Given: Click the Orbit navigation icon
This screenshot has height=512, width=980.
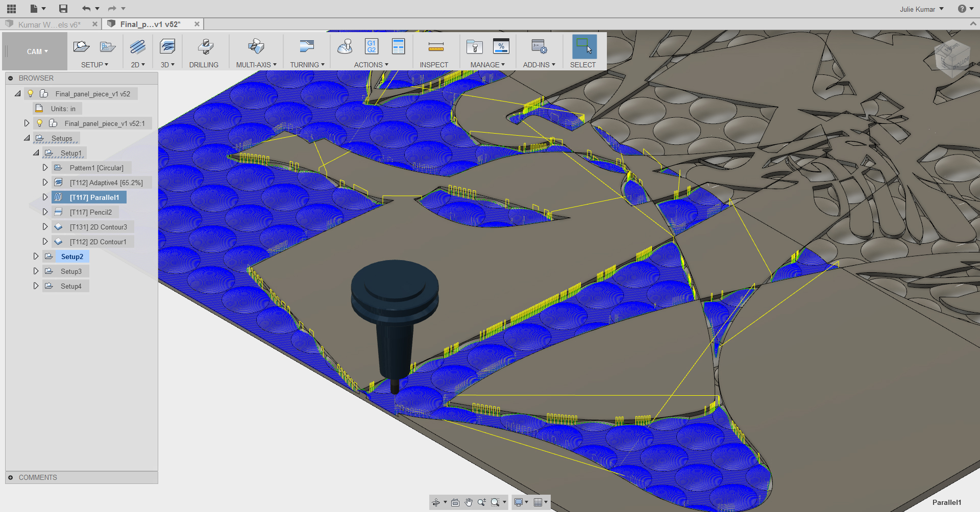Looking at the screenshot, I should [436, 502].
